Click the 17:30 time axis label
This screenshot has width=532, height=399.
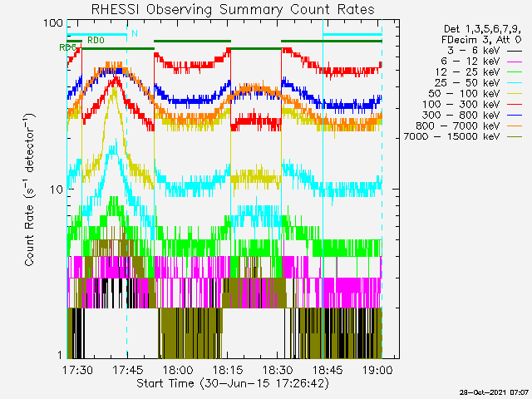77,370
